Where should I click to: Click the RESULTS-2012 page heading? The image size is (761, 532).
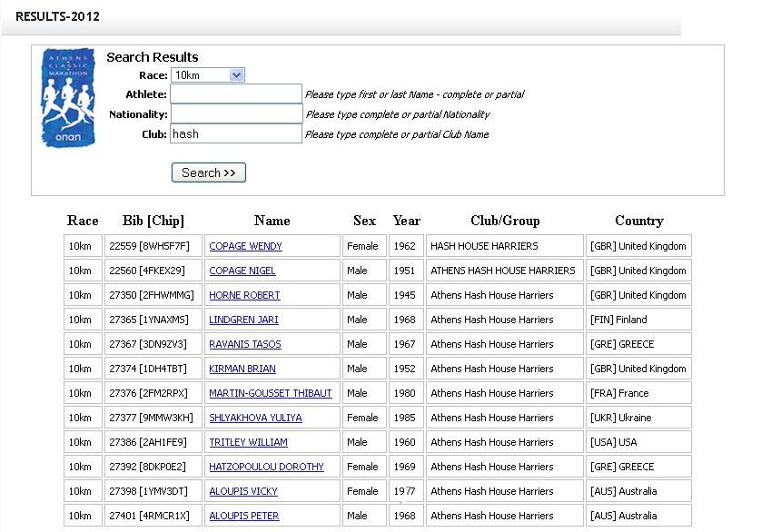[x=57, y=16]
